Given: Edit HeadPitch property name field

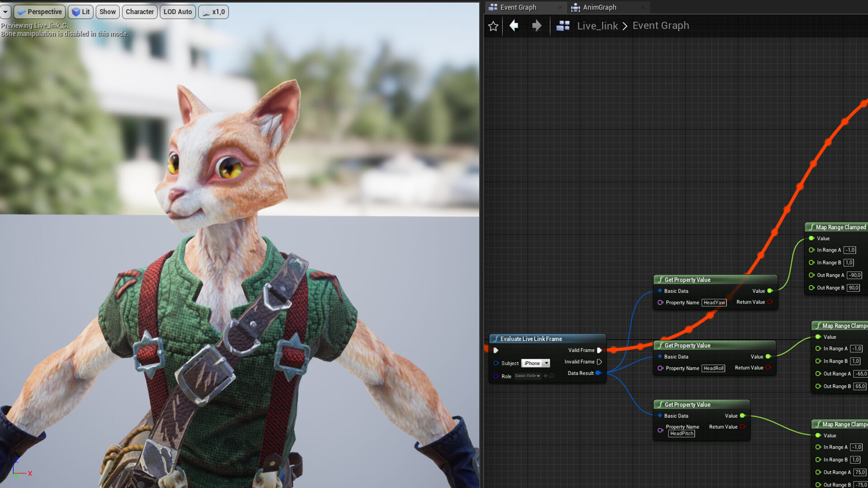Looking at the screenshot, I should coord(681,433).
